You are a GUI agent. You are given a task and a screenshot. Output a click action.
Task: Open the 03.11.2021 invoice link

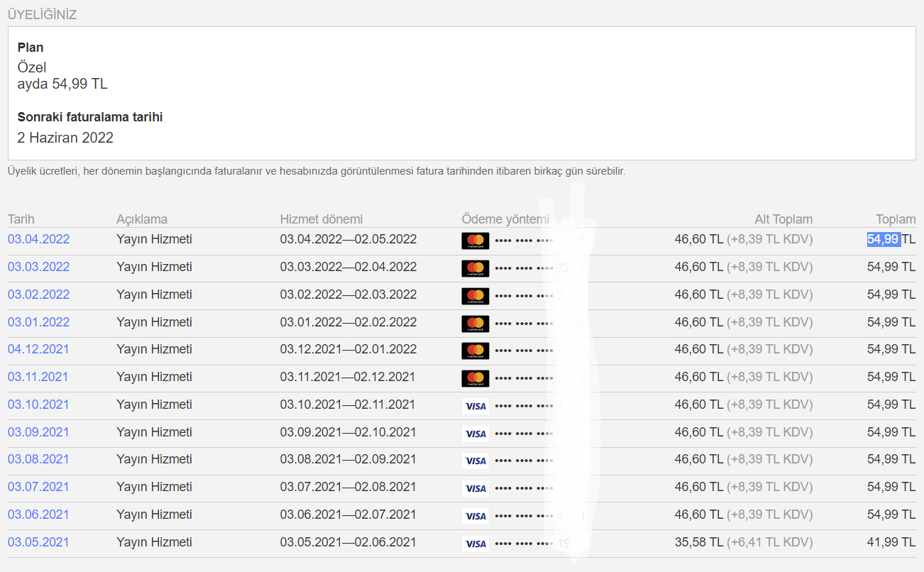[38, 377]
